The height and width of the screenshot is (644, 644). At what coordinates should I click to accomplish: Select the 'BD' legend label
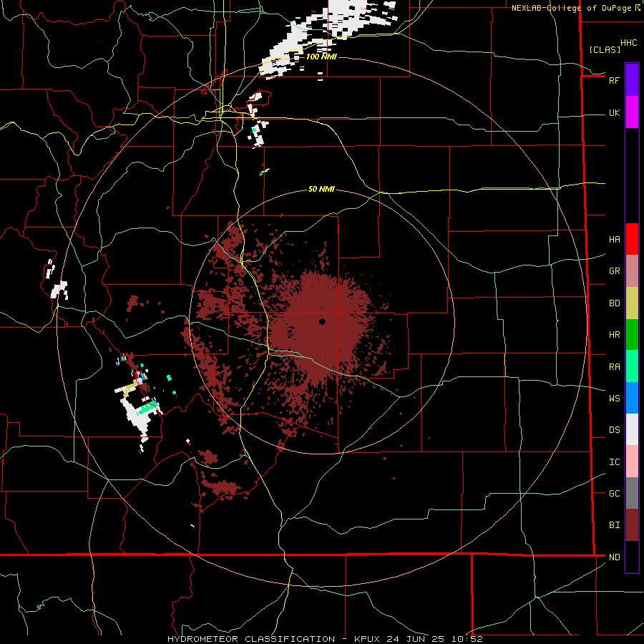click(614, 303)
